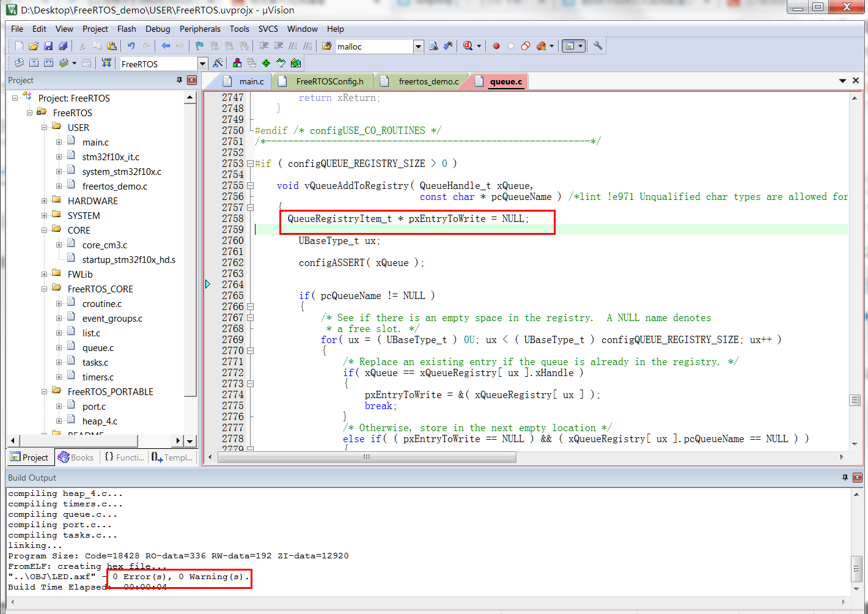Rebuild all target files icon
Screen dimensions: 868x614
48,63
